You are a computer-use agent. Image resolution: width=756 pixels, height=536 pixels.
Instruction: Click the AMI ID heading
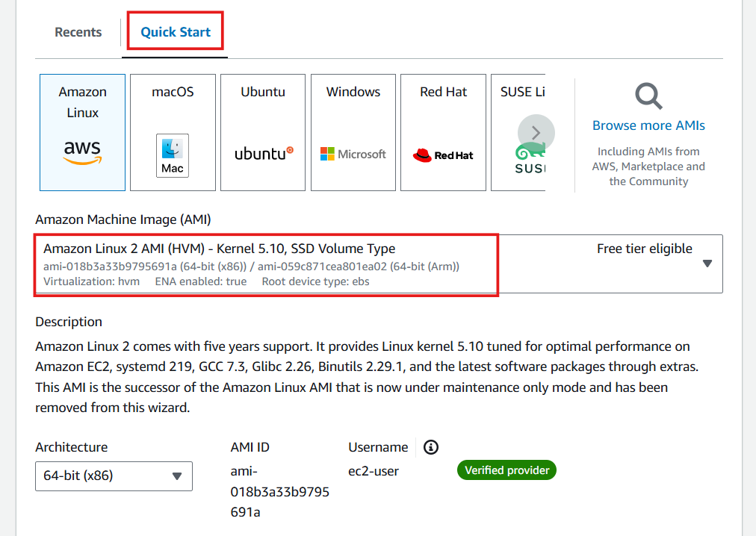(x=250, y=447)
